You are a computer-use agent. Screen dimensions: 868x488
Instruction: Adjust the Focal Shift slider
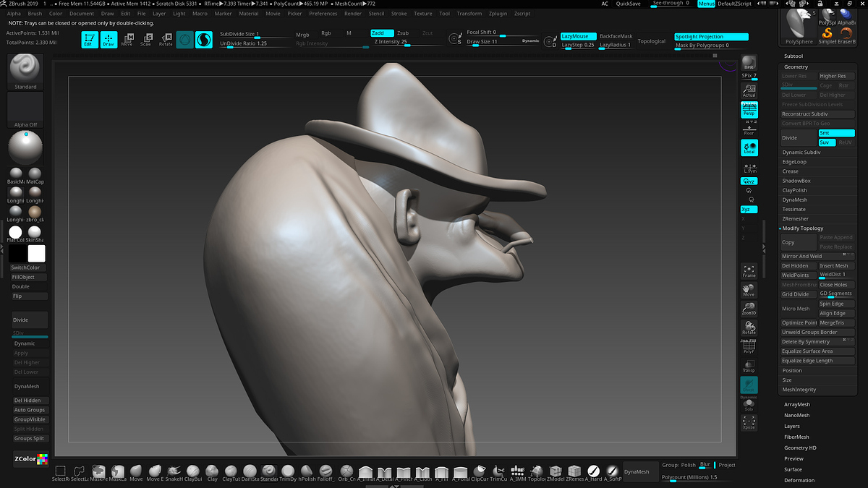501,33
